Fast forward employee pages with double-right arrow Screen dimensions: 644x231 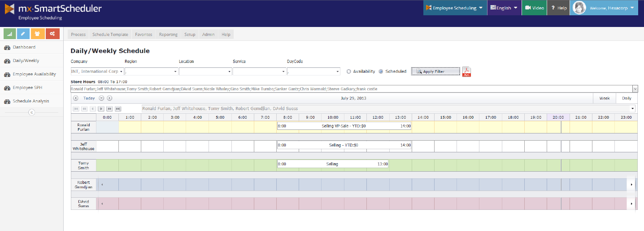click(x=109, y=109)
